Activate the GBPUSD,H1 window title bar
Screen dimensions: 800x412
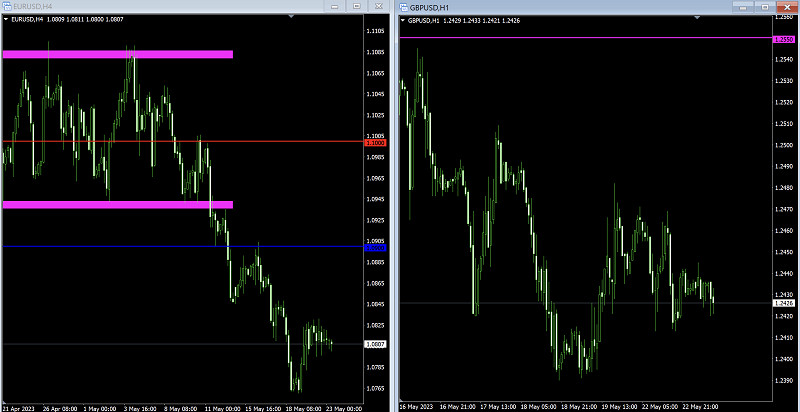[x=580, y=7]
